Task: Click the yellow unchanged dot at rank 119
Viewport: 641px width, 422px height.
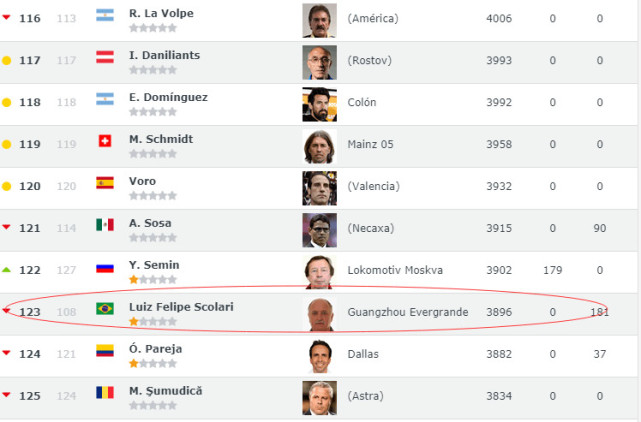Action: 7,144
